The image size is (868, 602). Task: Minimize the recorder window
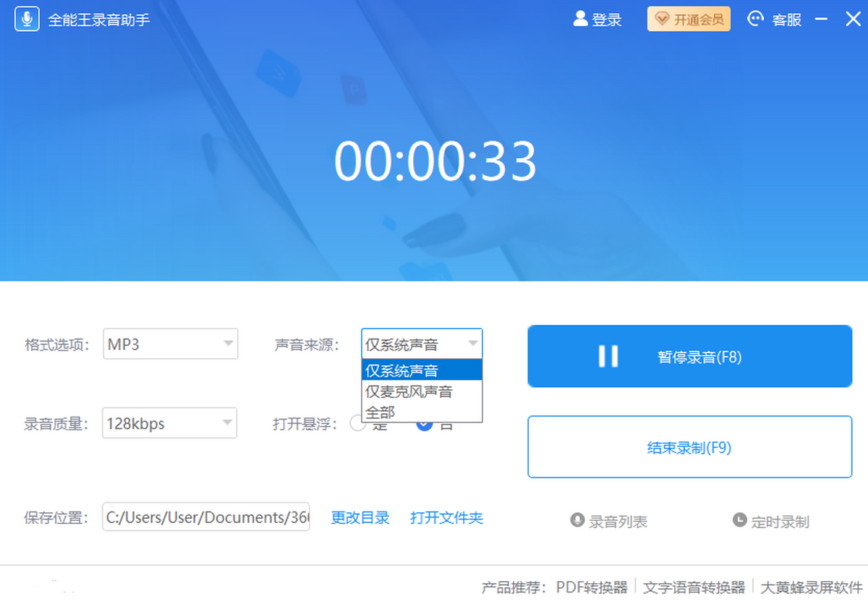[821, 20]
